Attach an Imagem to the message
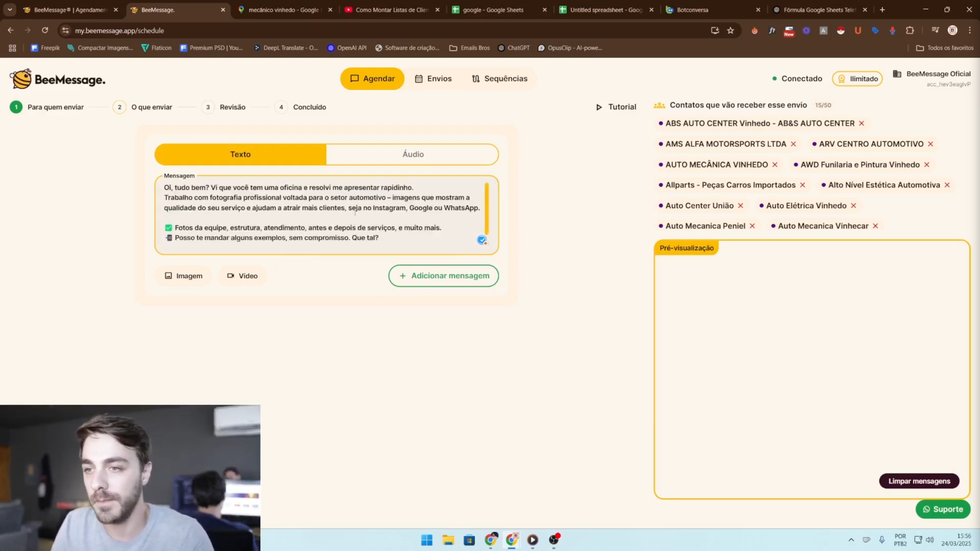The width and height of the screenshot is (980, 551). click(183, 276)
